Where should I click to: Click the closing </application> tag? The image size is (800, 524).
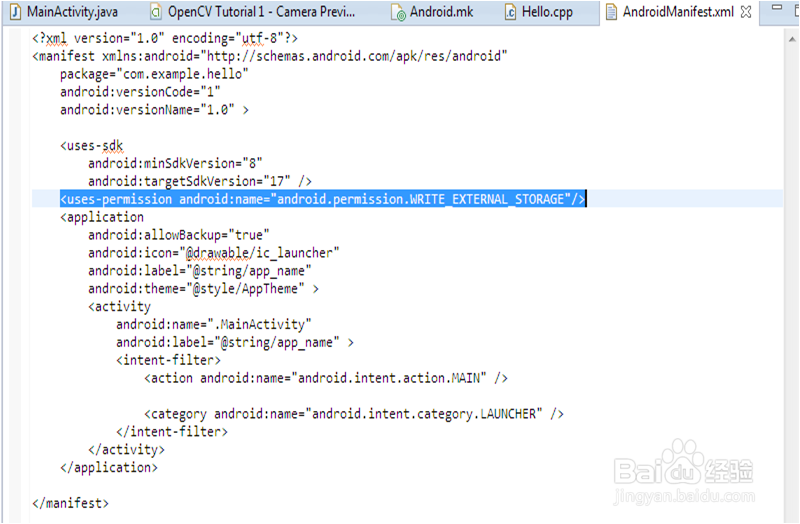click(x=109, y=467)
